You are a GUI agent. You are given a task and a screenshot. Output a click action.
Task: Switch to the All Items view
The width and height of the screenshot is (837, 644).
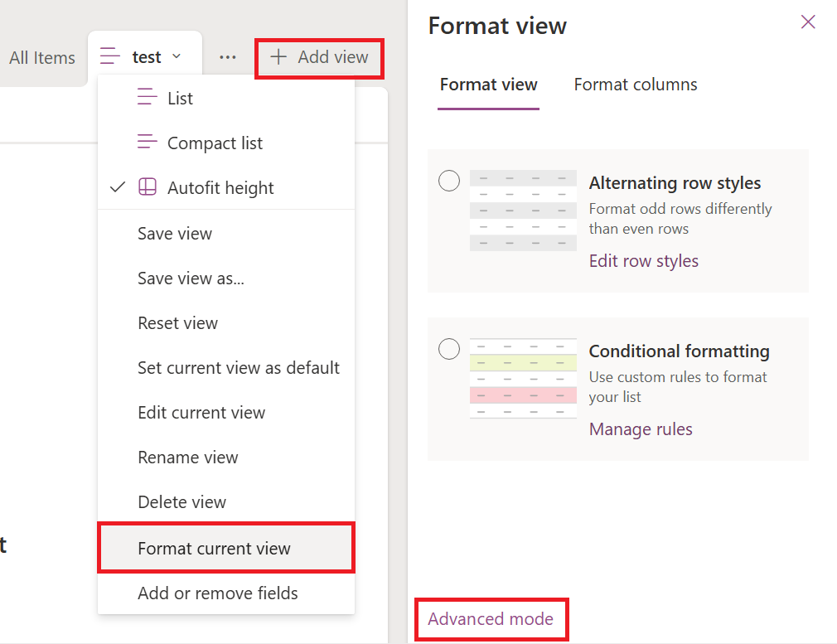point(41,57)
